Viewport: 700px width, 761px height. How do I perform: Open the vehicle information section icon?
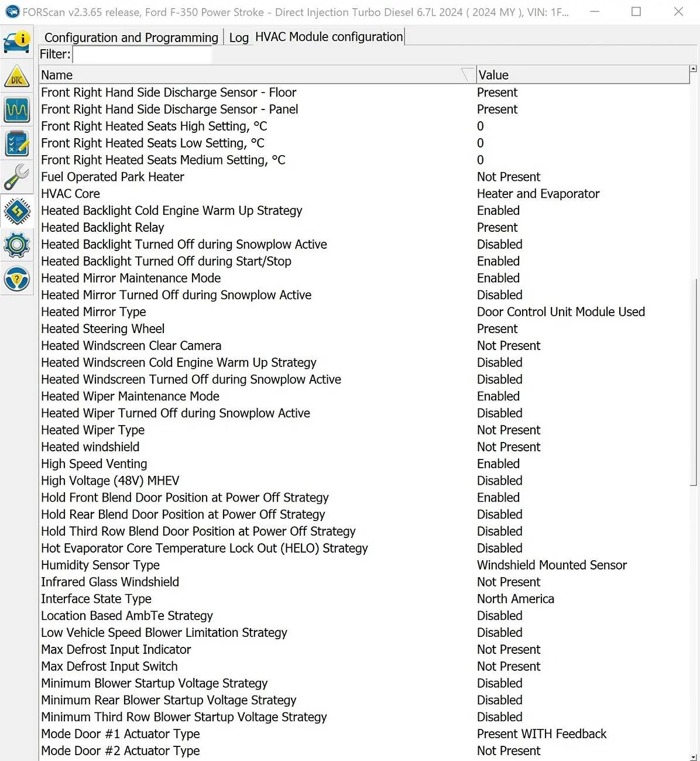point(17,42)
